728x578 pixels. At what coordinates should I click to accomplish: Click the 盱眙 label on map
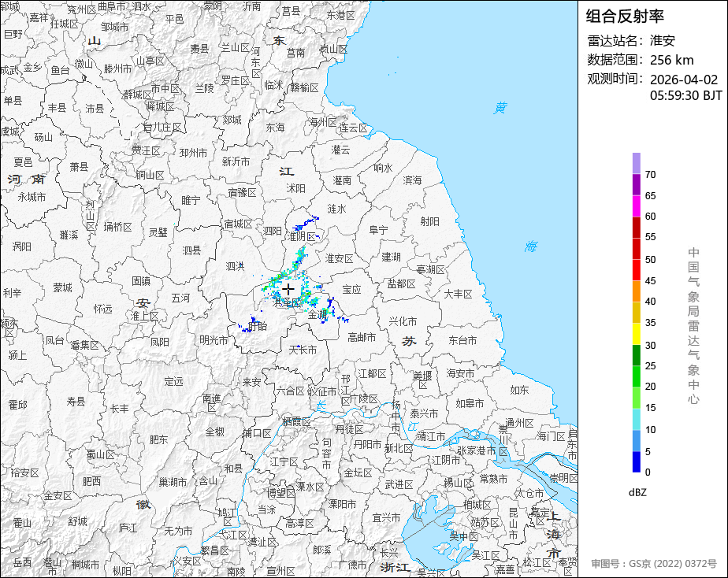coord(257,326)
